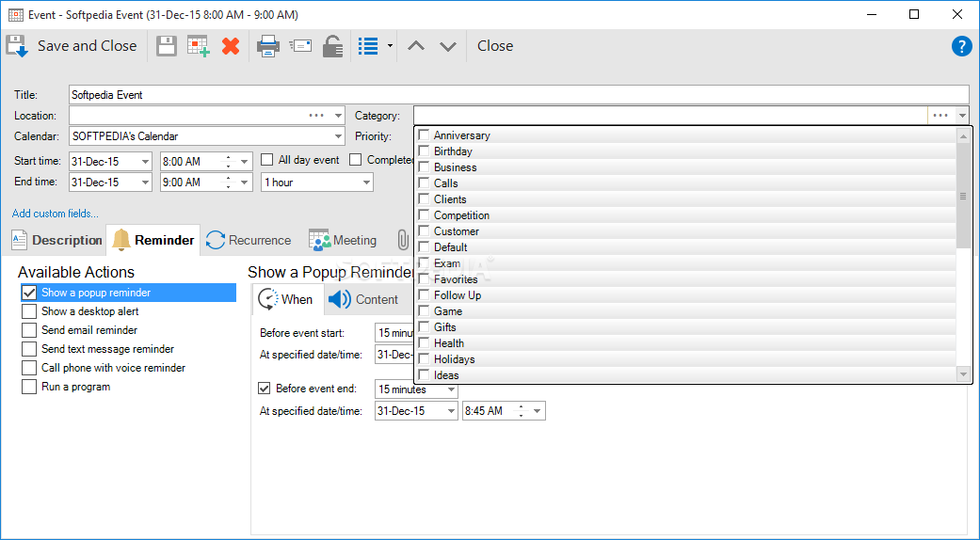980x540 pixels.
Task: Click the Category text field
Action: click(x=670, y=116)
